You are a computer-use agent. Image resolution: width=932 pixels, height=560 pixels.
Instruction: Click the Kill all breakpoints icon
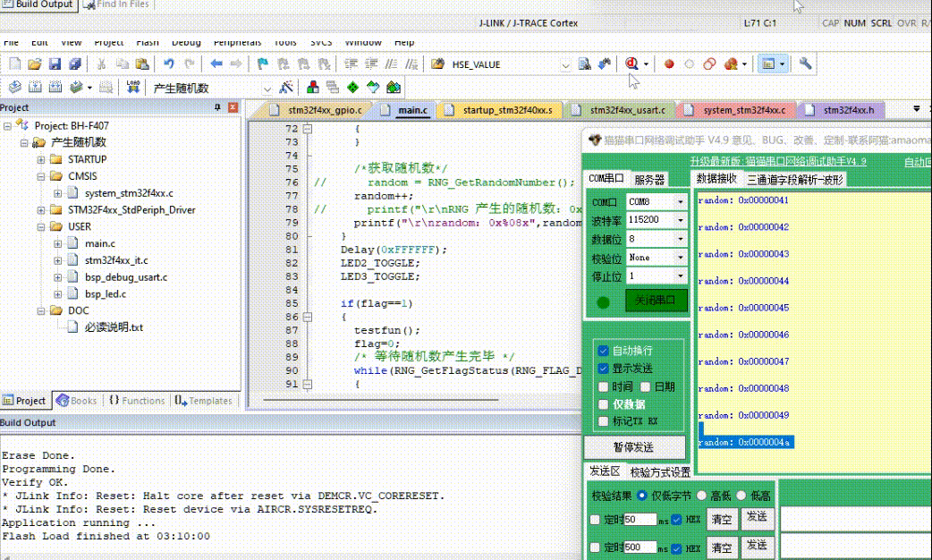point(731,64)
